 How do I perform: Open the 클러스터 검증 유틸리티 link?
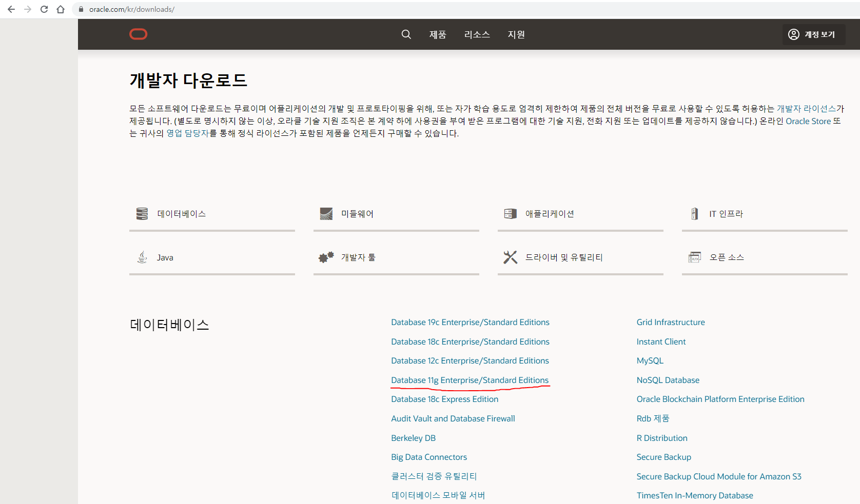tap(434, 476)
